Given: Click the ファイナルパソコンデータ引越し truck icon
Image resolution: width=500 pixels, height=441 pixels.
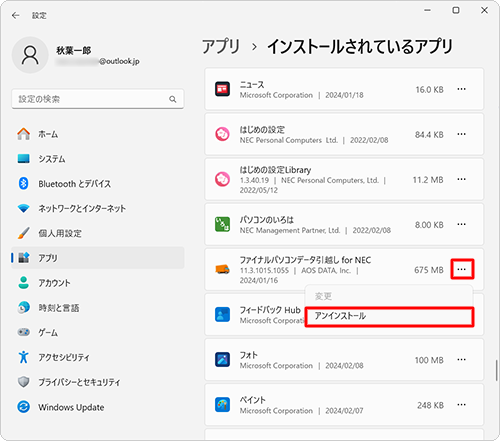Looking at the screenshot, I should (x=222, y=269).
